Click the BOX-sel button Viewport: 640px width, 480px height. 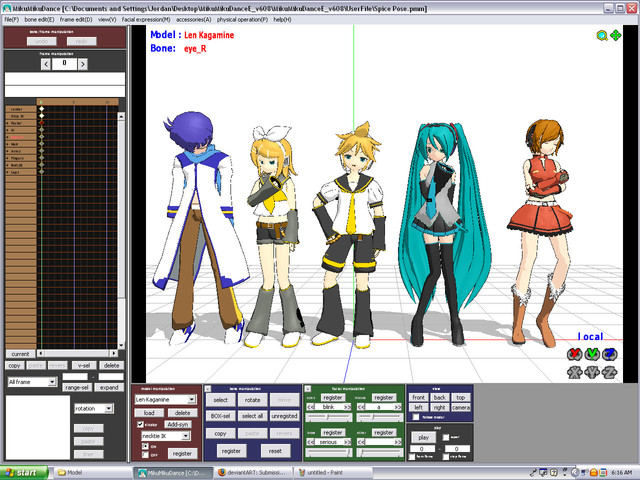[x=220, y=416]
